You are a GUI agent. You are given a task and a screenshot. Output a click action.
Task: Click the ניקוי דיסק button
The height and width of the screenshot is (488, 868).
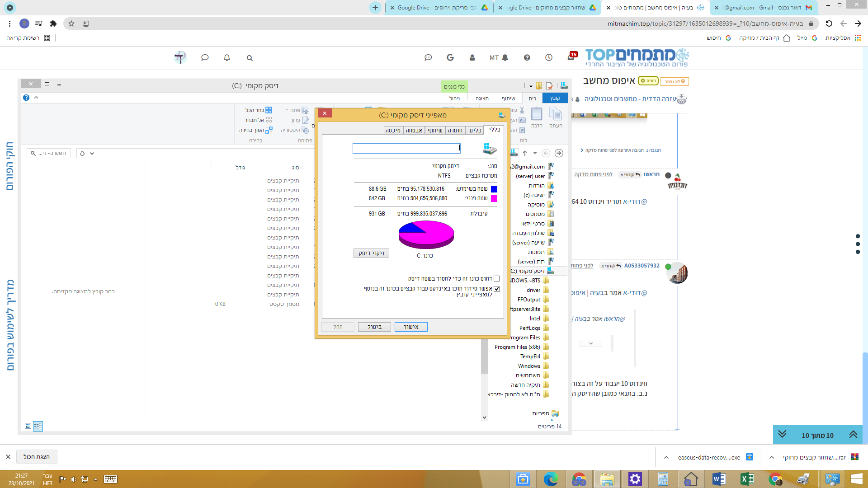371,253
